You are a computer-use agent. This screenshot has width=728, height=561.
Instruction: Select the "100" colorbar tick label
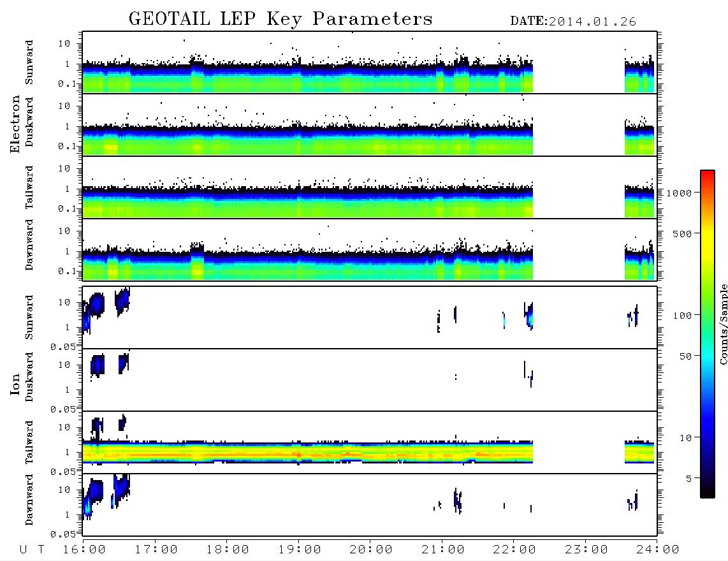point(682,316)
